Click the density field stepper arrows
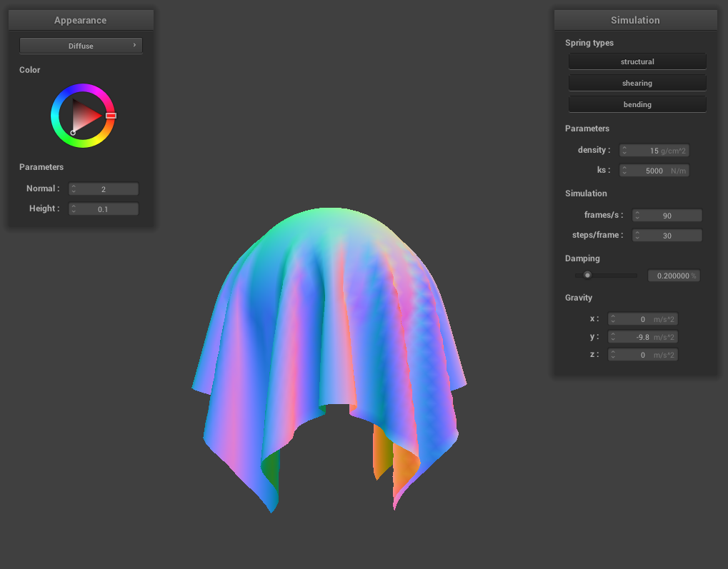The height and width of the screenshot is (569, 728). [624, 151]
